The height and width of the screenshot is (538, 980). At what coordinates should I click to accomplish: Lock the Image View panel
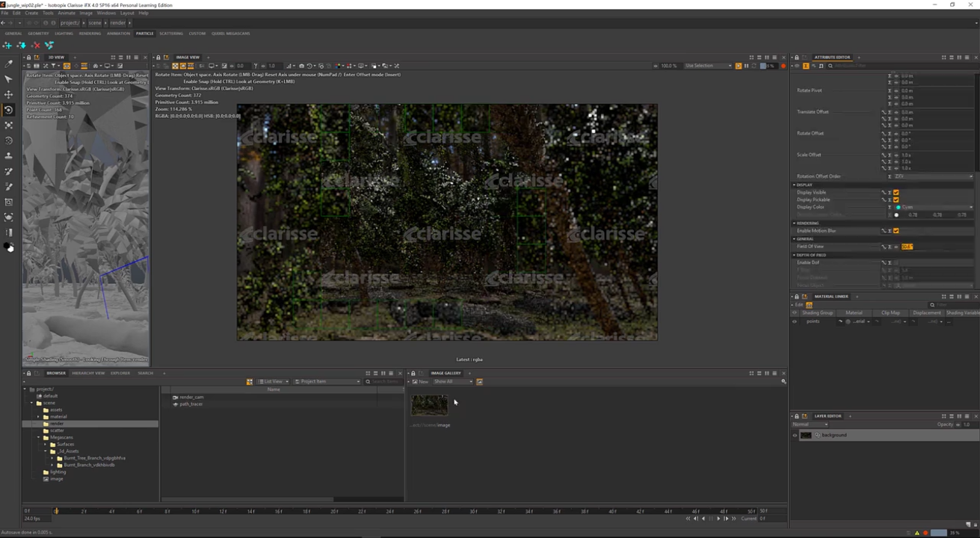pyautogui.click(x=159, y=58)
